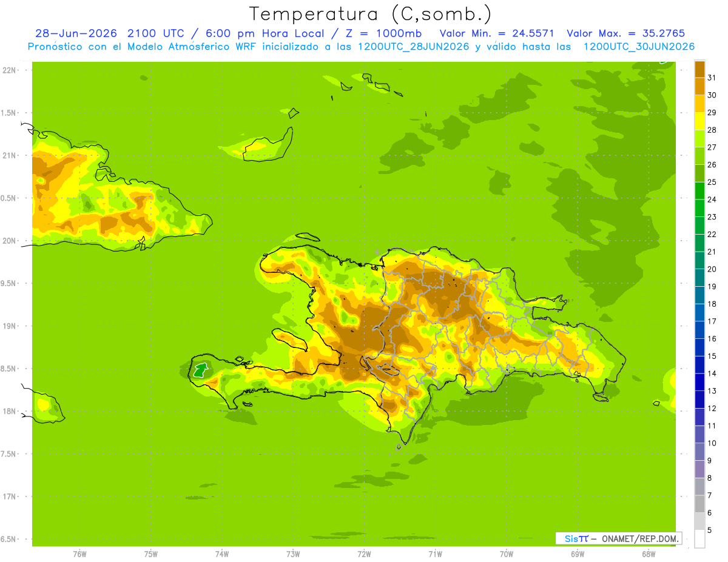Image resolution: width=728 pixels, height=562 pixels.
Task: Pick the purple legend swatch between 9 and 10
Action: tap(699, 452)
